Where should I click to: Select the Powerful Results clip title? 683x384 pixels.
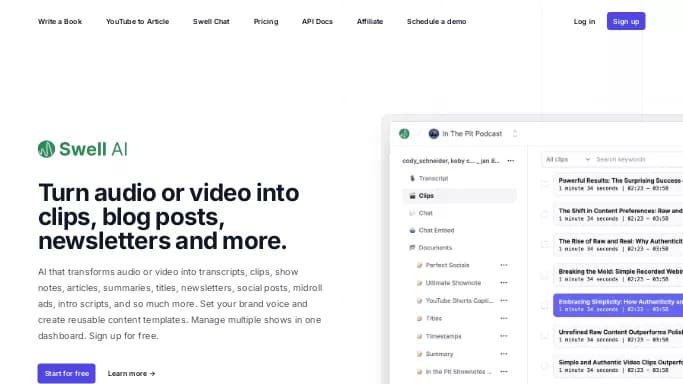[x=620, y=180]
